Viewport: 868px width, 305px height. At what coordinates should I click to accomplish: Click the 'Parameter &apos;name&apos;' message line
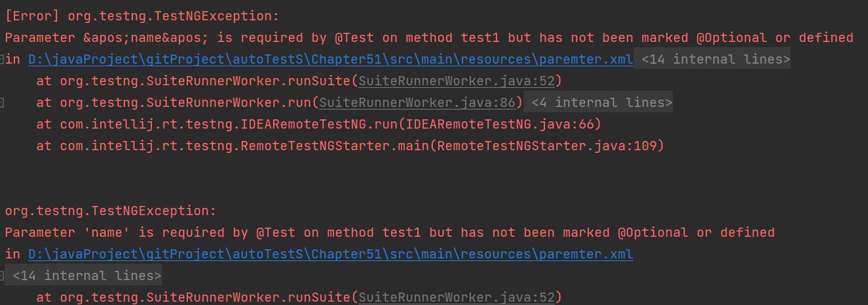click(x=428, y=38)
